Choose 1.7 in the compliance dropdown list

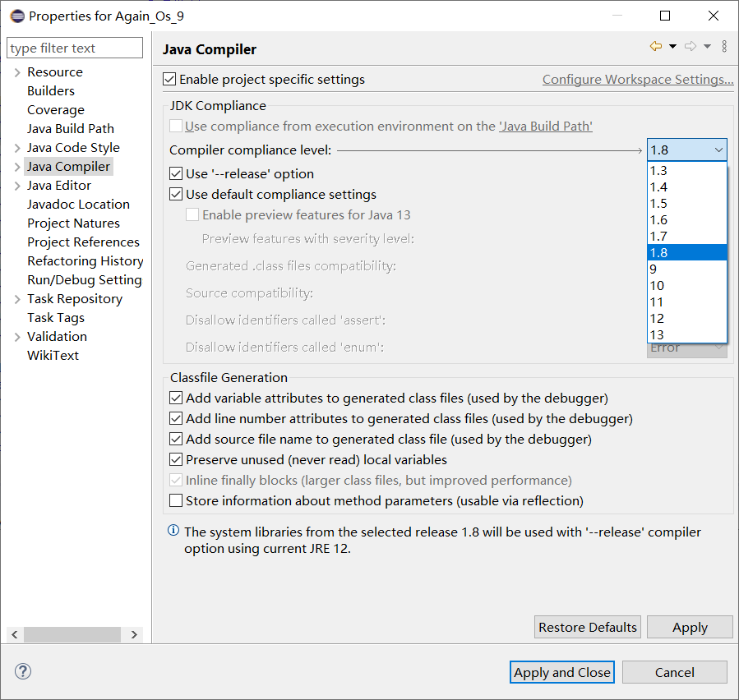pyautogui.click(x=658, y=237)
